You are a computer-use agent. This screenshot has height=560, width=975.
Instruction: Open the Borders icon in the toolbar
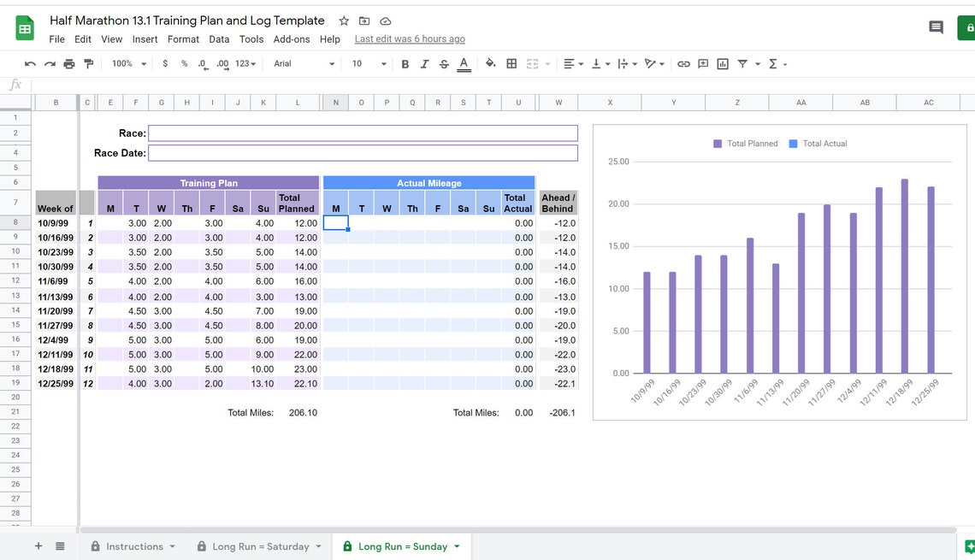[511, 63]
